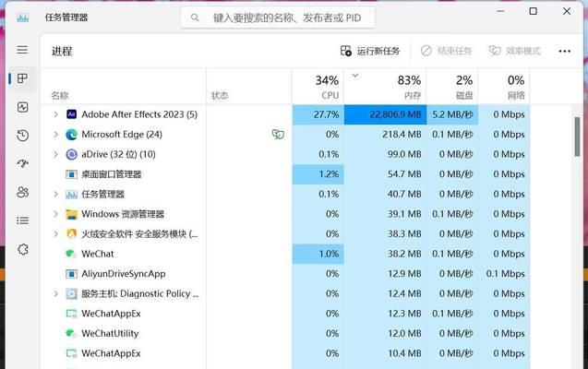The height and width of the screenshot is (369, 588).
Task: Click the AliyunDriveSyncApp process icon
Action: click(x=71, y=274)
